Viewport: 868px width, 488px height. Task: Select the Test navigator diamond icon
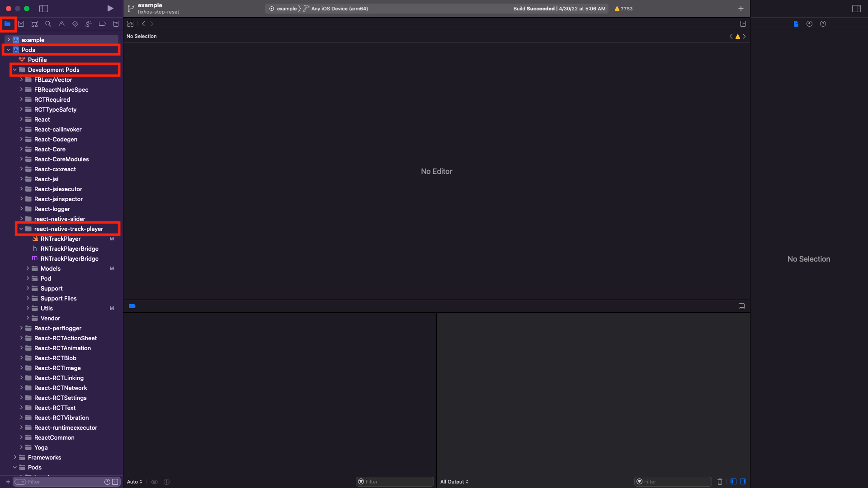click(x=75, y=23)
